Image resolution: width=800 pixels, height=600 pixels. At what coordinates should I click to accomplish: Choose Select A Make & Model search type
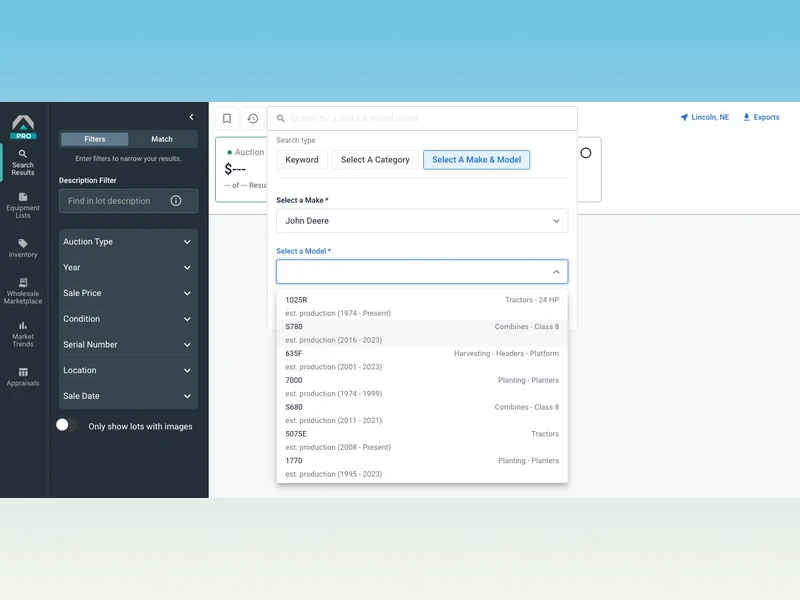point(477,160)
